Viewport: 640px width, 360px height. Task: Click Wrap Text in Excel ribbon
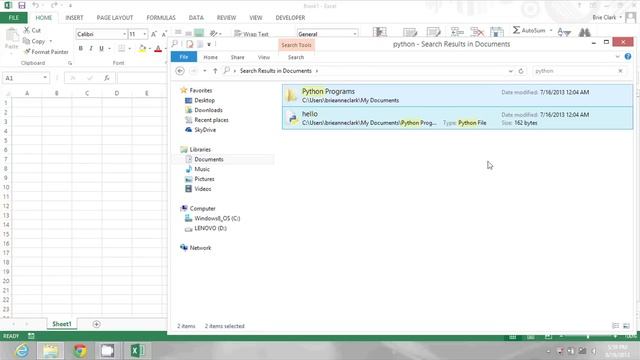point(251,34)
